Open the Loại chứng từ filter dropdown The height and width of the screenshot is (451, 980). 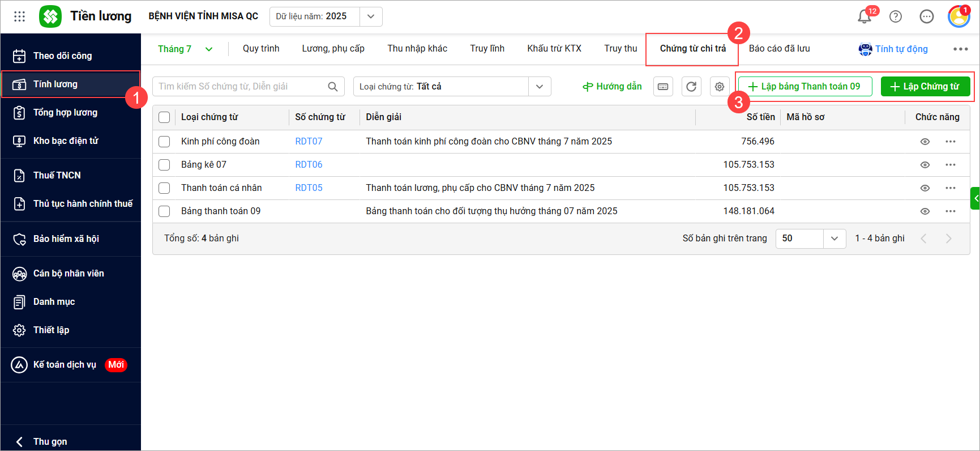(452, 87)
